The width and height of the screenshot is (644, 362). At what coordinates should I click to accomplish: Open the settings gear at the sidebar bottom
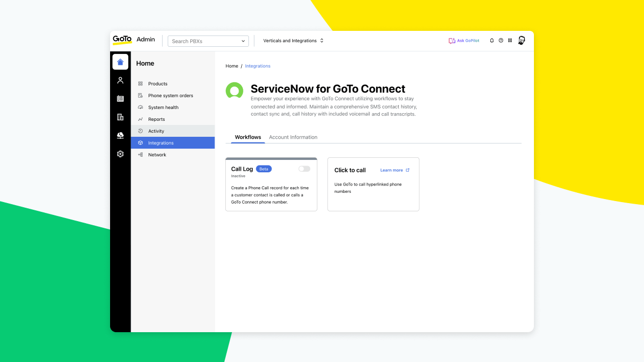(120, 154)
